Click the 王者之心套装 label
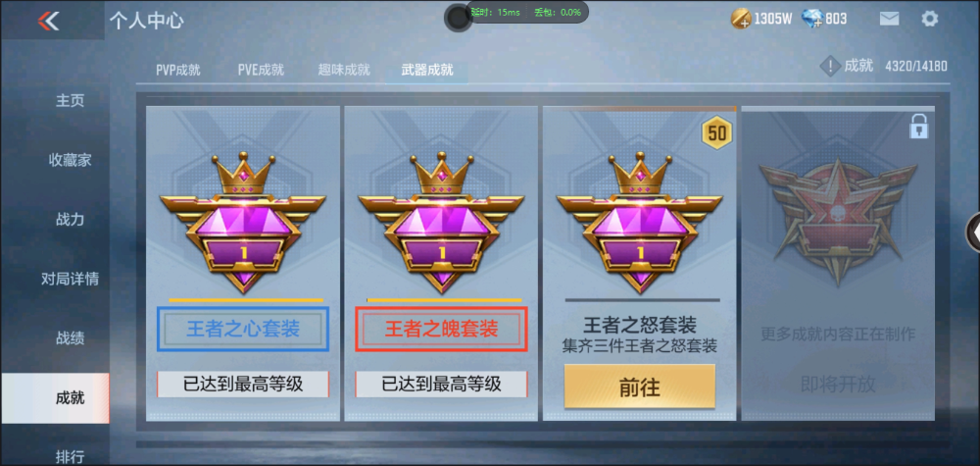This screenshot has width=980, height=466. [x=243, y=329]
